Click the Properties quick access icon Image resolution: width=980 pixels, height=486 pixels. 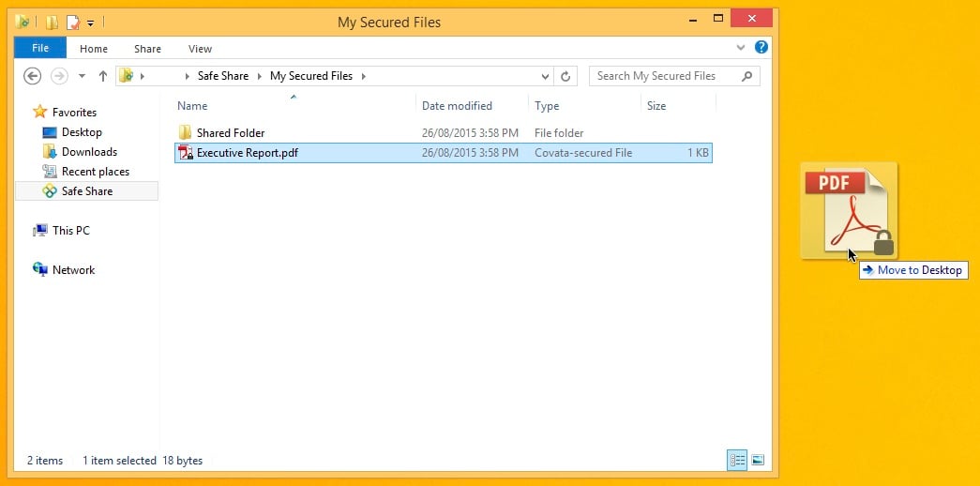tap(74, 23)
